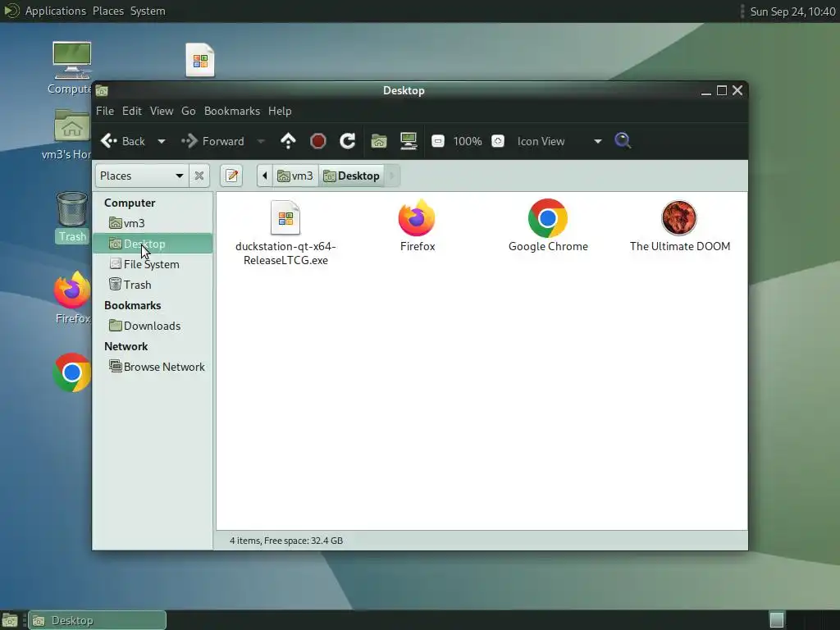Select File System in the sidebar
840x630 pixels.
click(x=153, y=264)
